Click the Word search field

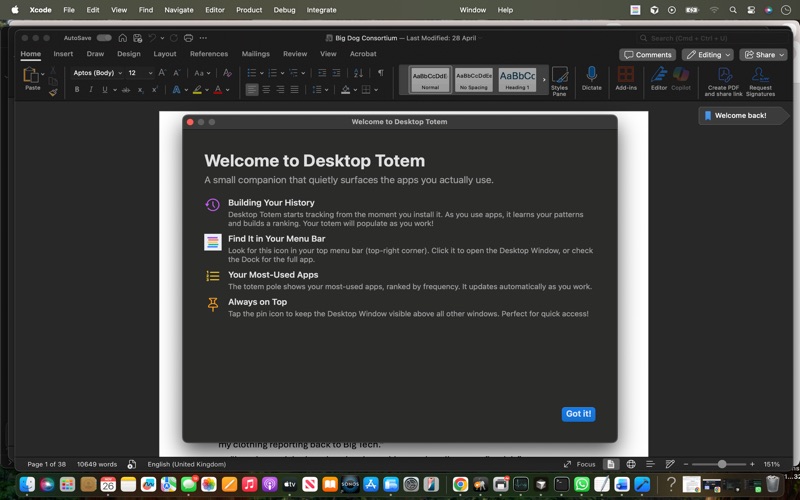[711, 38]
